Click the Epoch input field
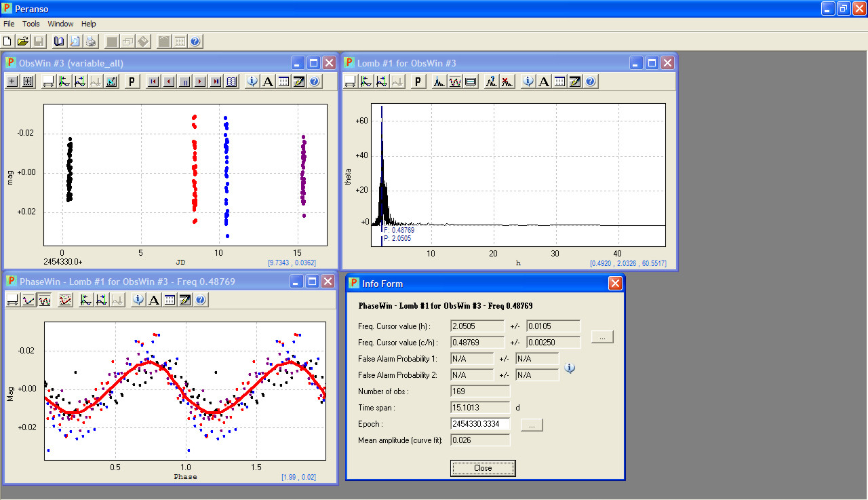The image size is (868, 500). click(x=480, y=424)
